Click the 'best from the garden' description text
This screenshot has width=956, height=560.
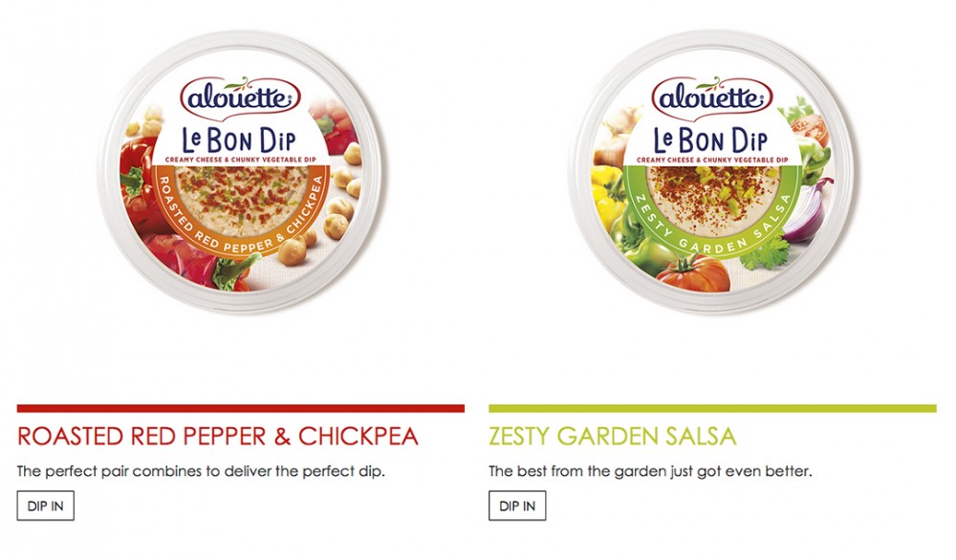coord(650,472)
